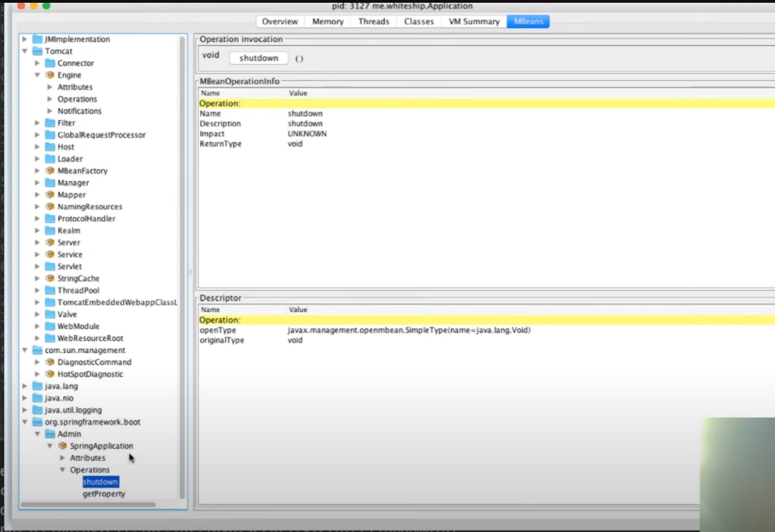Select the Valve tree item

coord(67,314)
